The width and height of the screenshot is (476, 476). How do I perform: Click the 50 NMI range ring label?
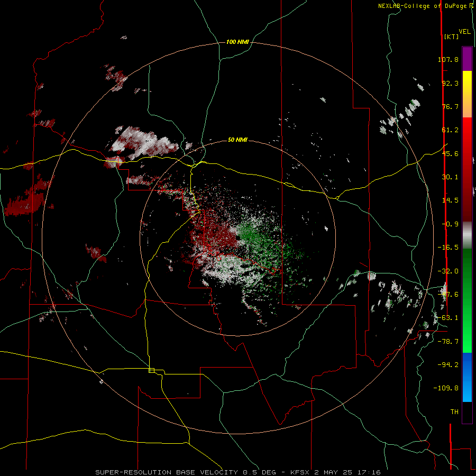(237, 140)
